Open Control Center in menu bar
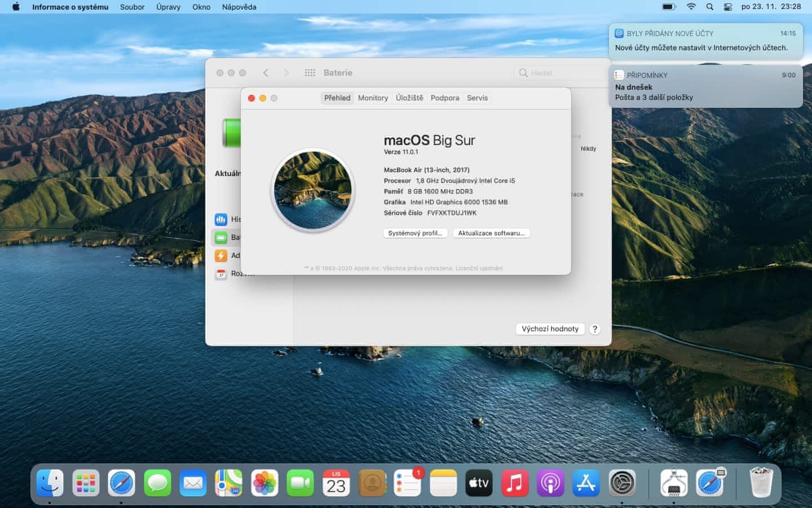Image resolution: width=812 pixels, height=508 pixels. tap(728, 7)
